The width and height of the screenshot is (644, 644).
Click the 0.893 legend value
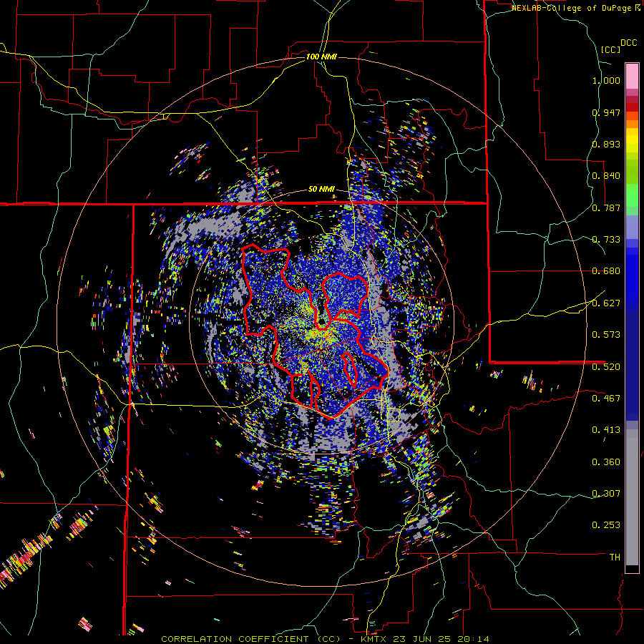point(606,144)
